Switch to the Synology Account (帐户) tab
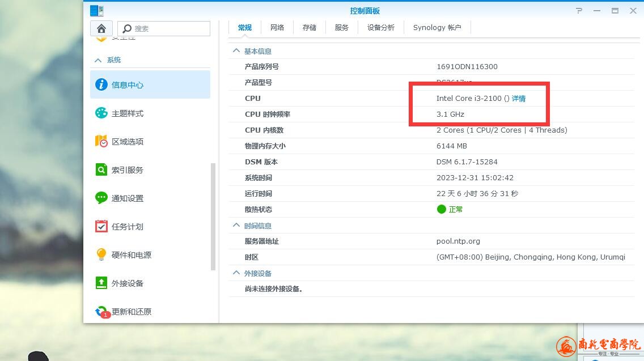 (x=437, y=27)
